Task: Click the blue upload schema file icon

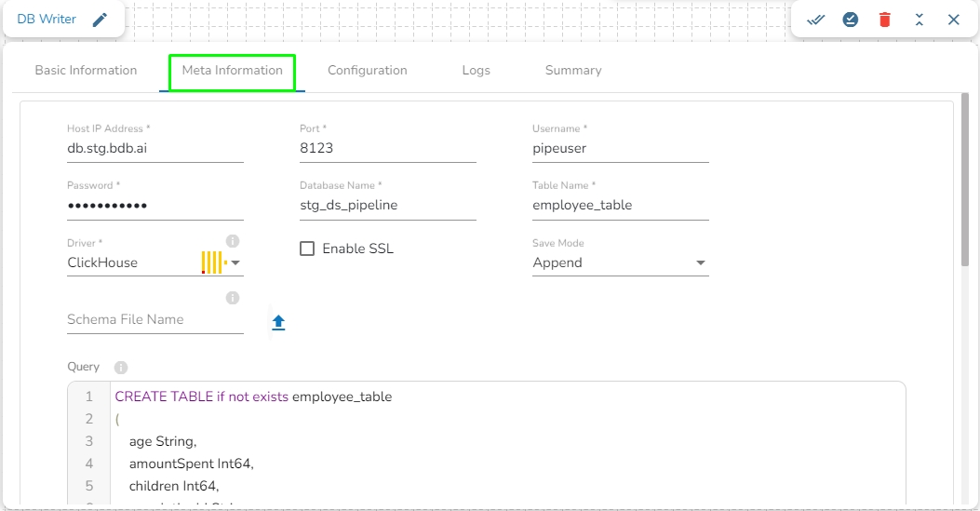Action: (278, 323)
